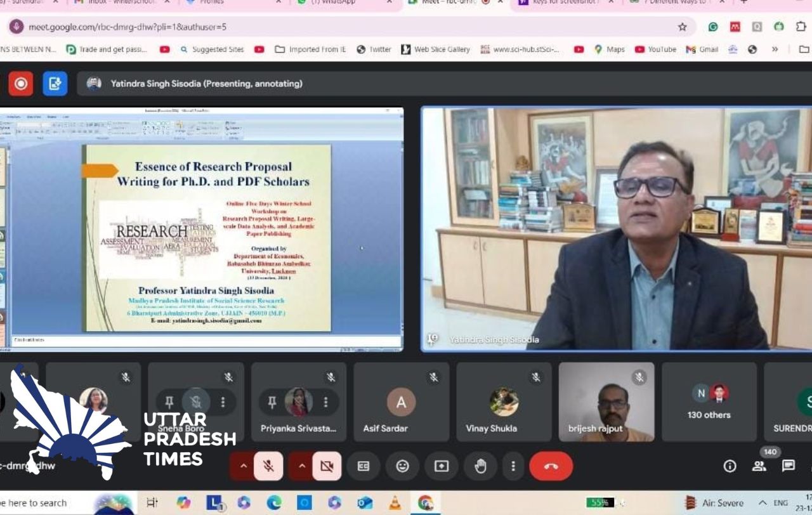Pin Sneha Boro's tile

(x=169, y=402)
